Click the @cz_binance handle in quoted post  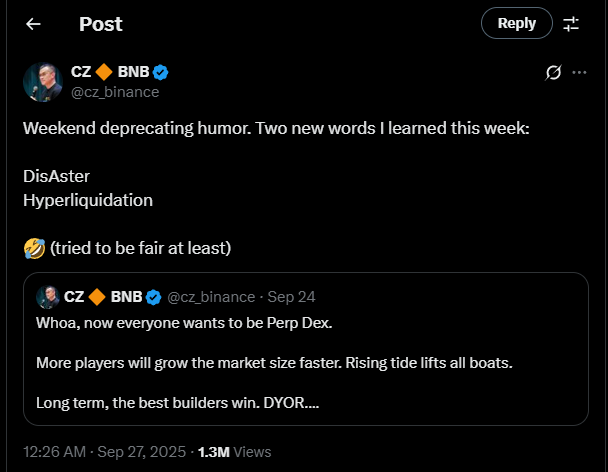tap(211, 297)
